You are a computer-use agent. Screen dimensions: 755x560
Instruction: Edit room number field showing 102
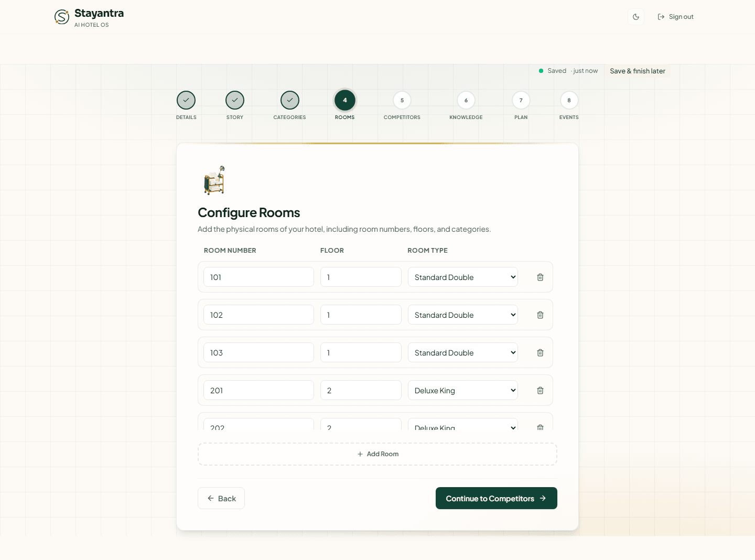pos(258,315)
